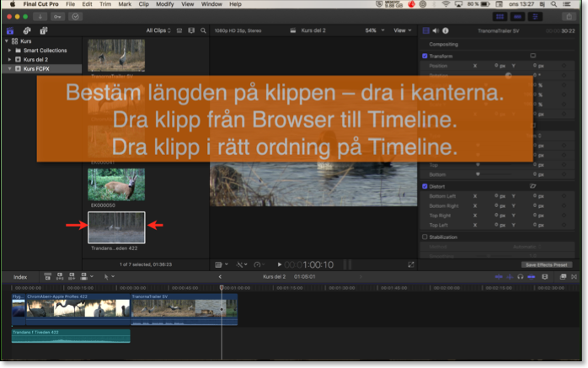Open Background Tasks checkmark circle icon
Viewport: 588px width, 368px height.
pyautogui.click(x=75, y=17)
